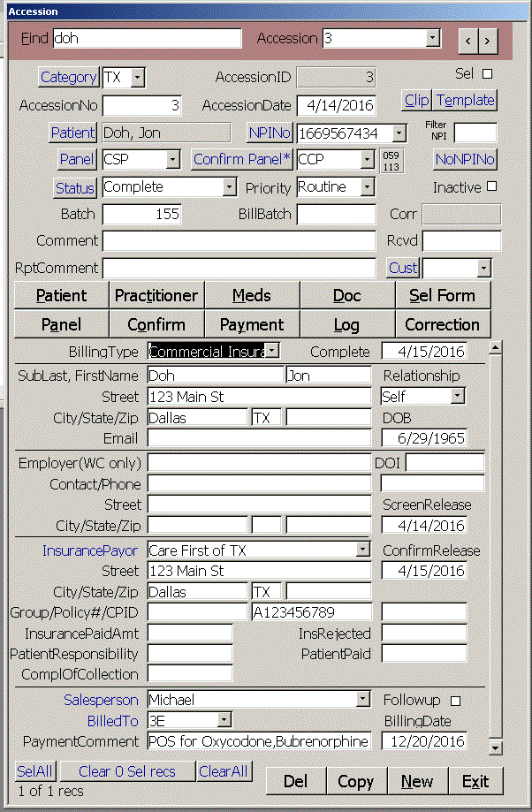Click the NoNPINo button
Screen dimensions: 532x812
click(466, 159)
